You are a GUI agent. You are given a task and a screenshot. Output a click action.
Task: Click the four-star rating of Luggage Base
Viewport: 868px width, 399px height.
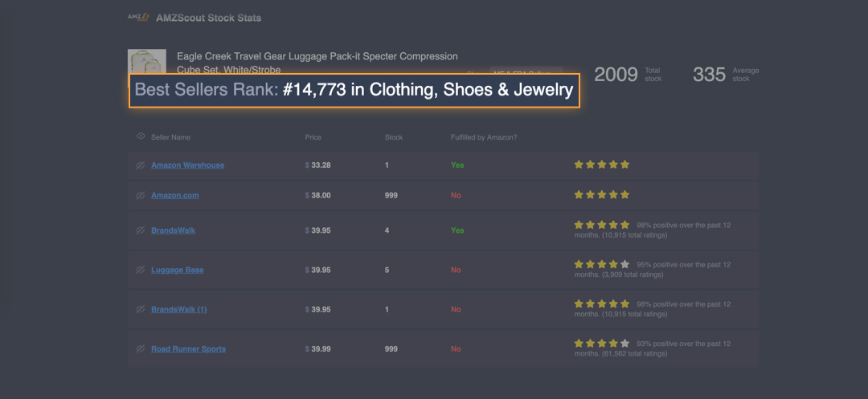coord(602,264)
